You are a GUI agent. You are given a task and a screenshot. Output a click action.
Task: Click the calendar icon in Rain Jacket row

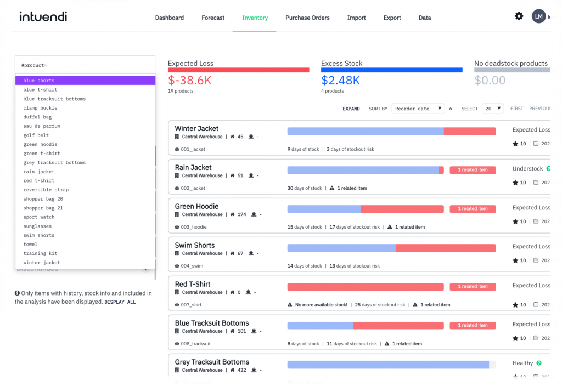click(536, 183)
